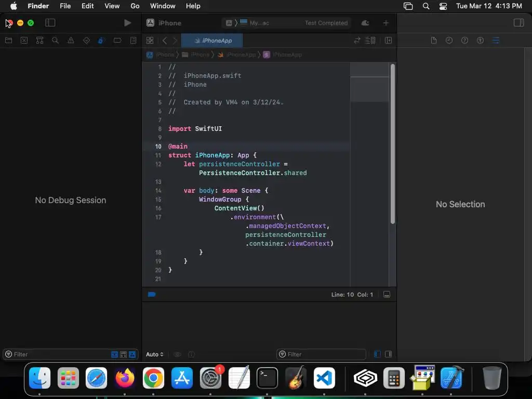532x399 pixels.
Task: Click the code minimap
Action: click(x=369, y=174)
